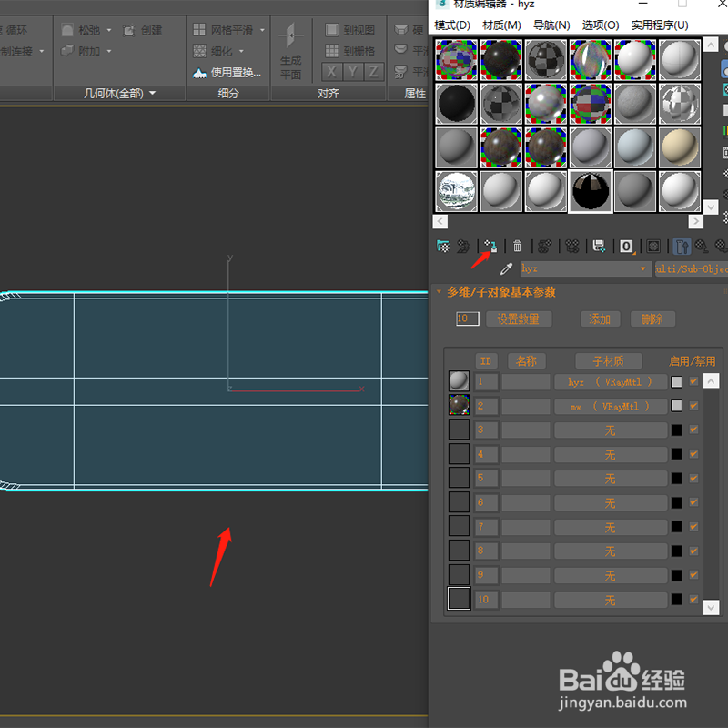Open the 实用程序(U) menu
The width and height of the screenshot is (728, 728).
(x=660, y=25)
